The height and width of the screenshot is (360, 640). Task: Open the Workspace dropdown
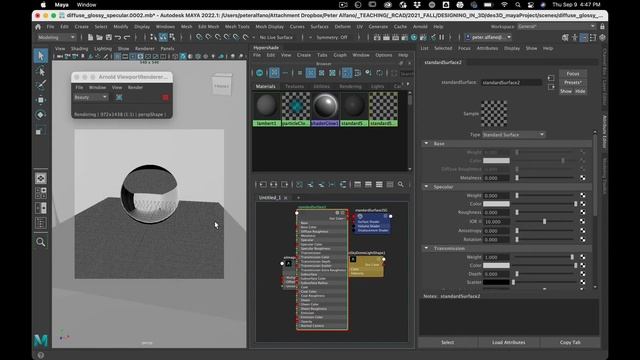pyautogui.click(x=556, y=27)
